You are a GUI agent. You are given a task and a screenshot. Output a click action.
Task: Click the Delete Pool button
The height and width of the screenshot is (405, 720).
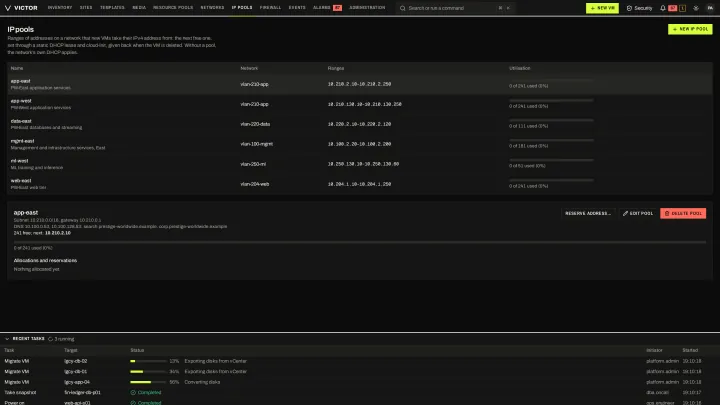point(683,214)
